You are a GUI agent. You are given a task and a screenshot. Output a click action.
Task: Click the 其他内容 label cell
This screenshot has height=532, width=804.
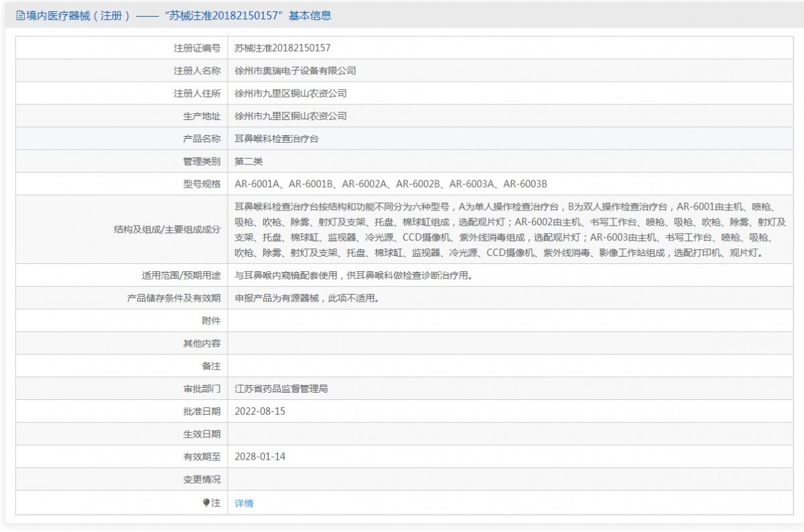pyautogui.click(x=121, y=344)
